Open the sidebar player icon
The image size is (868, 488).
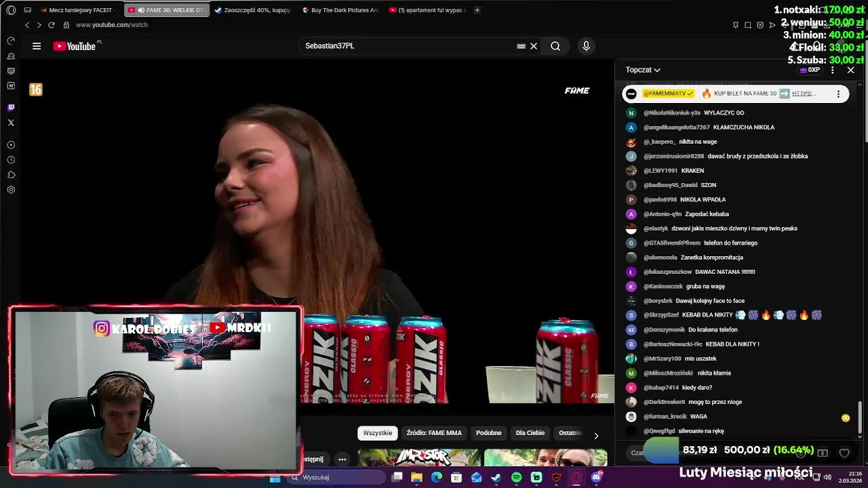pos(11,145)
